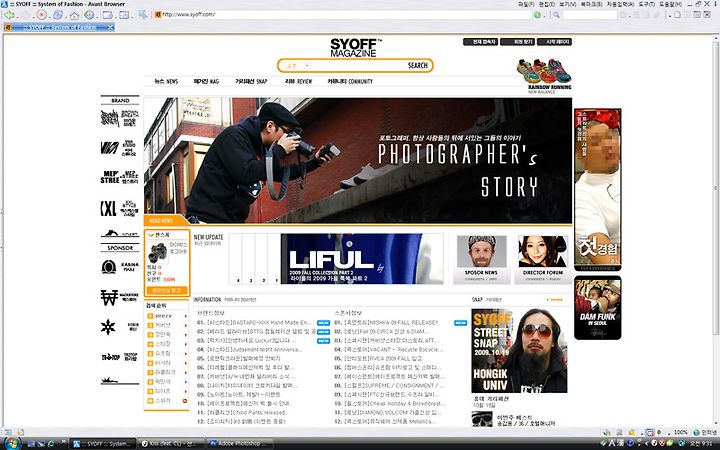This screenshot has width=720, height=450.
Task: Click the address bar showing syoff.com
Action: [x=344, y=15]
